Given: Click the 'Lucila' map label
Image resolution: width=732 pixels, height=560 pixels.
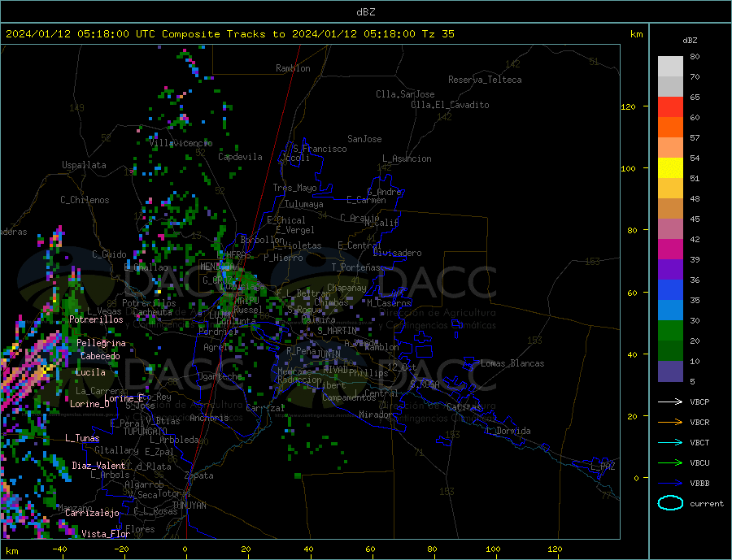Looking at the screenshot, I should click(90, 372).
